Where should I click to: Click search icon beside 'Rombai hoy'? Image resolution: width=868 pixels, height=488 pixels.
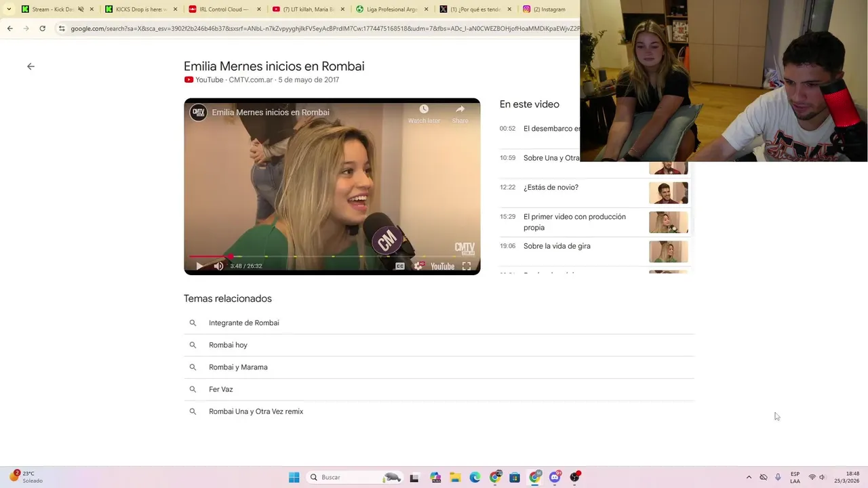(x=193, y=345)
